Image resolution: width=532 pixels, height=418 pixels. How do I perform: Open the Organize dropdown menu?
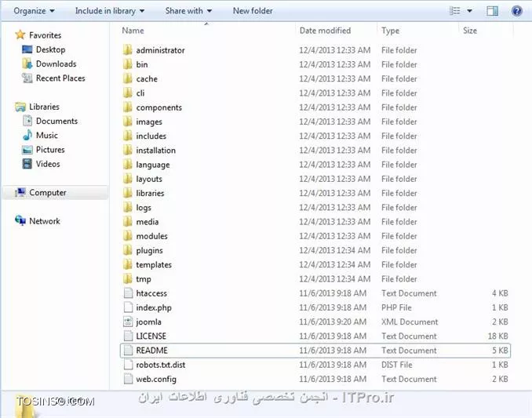tap(34, 11)
